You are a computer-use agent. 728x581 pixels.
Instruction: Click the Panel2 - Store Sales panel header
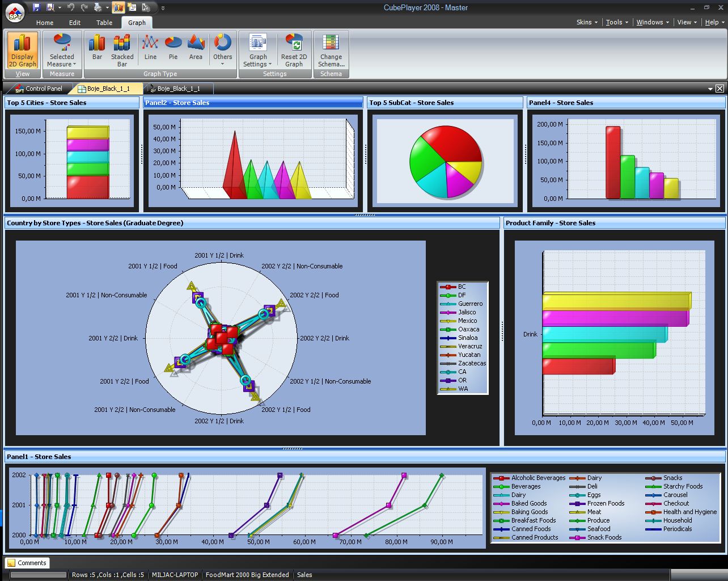point(253,103)
